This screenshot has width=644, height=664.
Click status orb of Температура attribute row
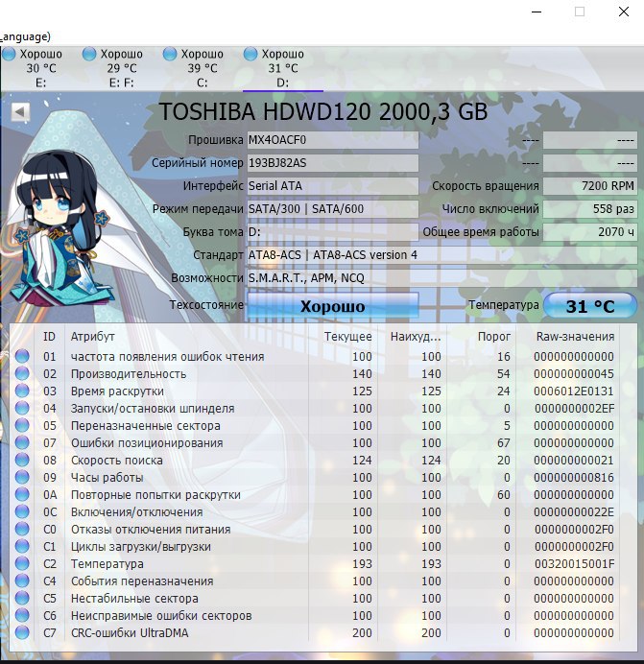click(22, 563)
